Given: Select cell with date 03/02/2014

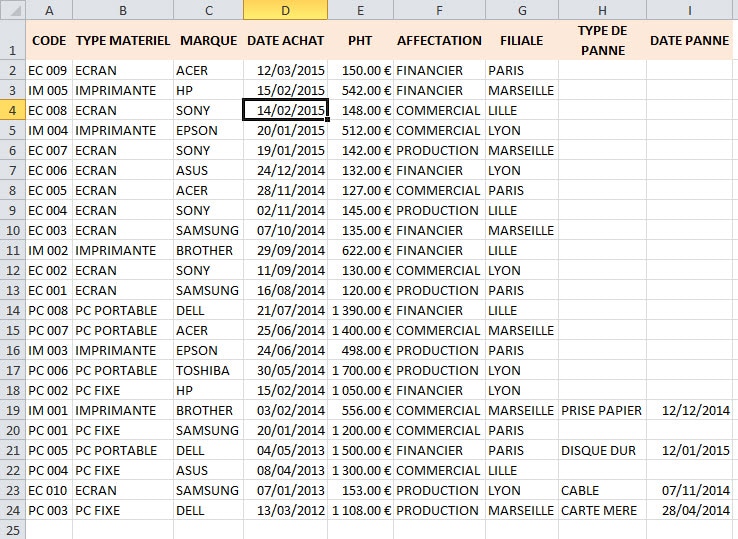Looking at the screenshot, I should pos(285,410).
